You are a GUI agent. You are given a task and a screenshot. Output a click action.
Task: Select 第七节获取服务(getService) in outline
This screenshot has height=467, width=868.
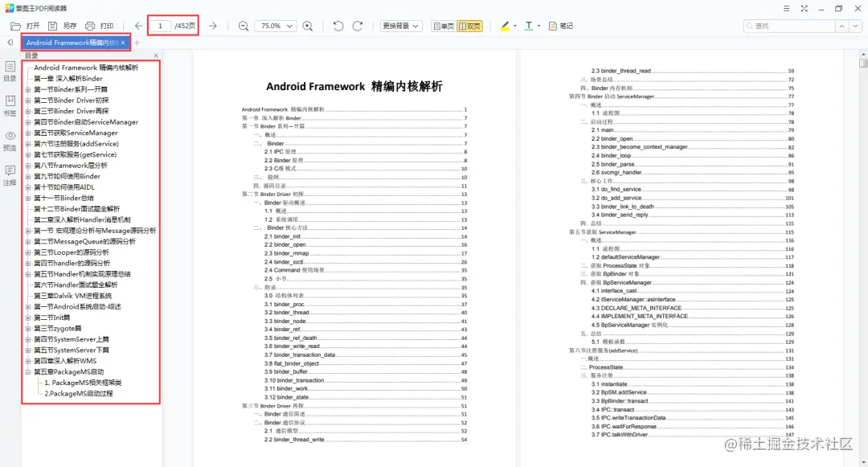coord(76,154)
